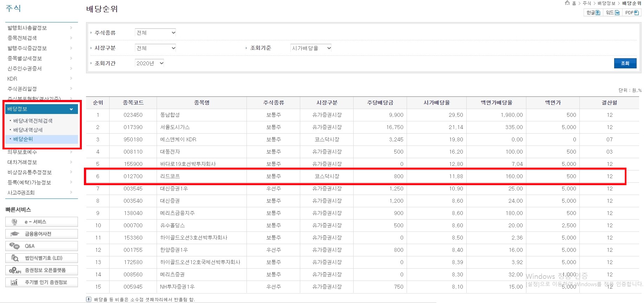
Task: Click 종목코드 017390 cell
Action: pyautogui.click(x=133, y=127)
